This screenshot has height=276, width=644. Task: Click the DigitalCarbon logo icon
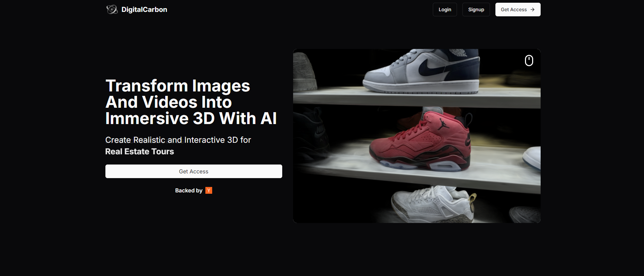[x=112, y=10]
